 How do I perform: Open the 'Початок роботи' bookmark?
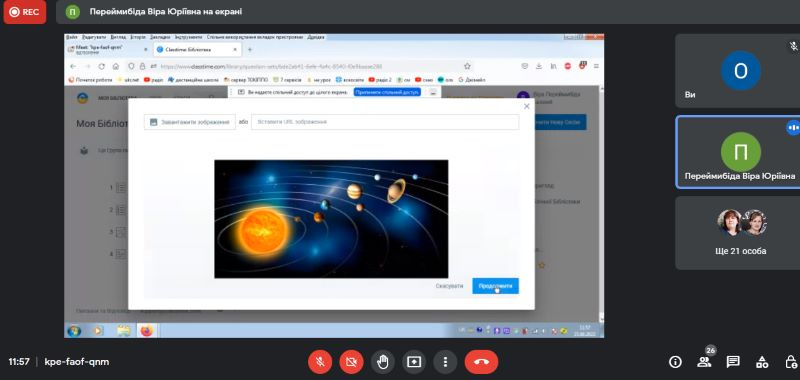click(91, 80)
